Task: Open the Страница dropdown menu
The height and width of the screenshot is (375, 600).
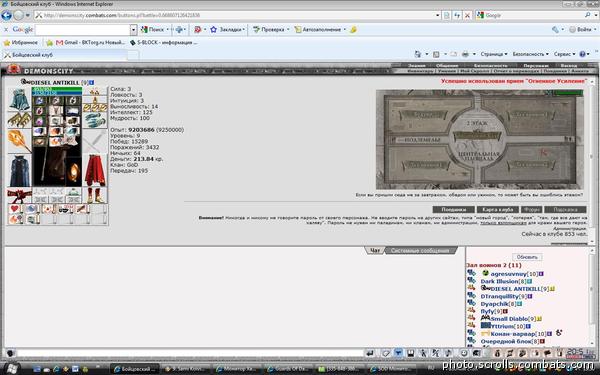Action: (494, 54)
